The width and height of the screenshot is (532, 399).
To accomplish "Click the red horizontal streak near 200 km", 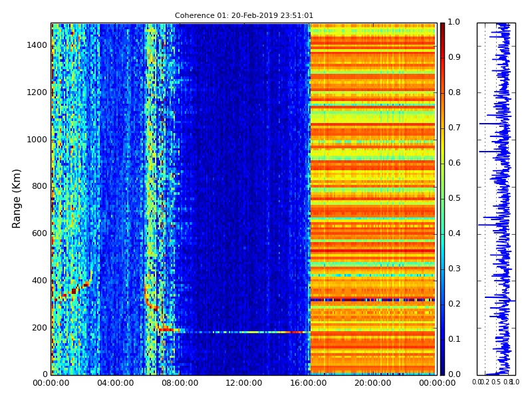I will click(166, 329).
